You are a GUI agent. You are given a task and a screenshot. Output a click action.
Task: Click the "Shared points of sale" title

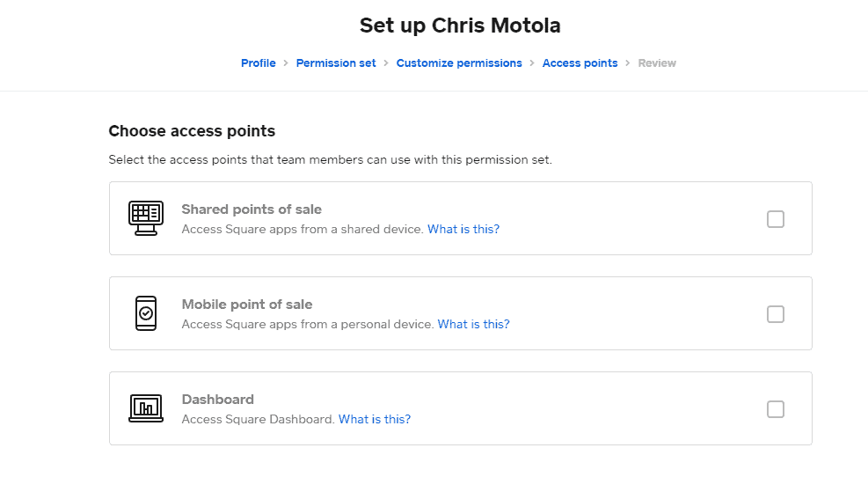(x=252, y=209)
